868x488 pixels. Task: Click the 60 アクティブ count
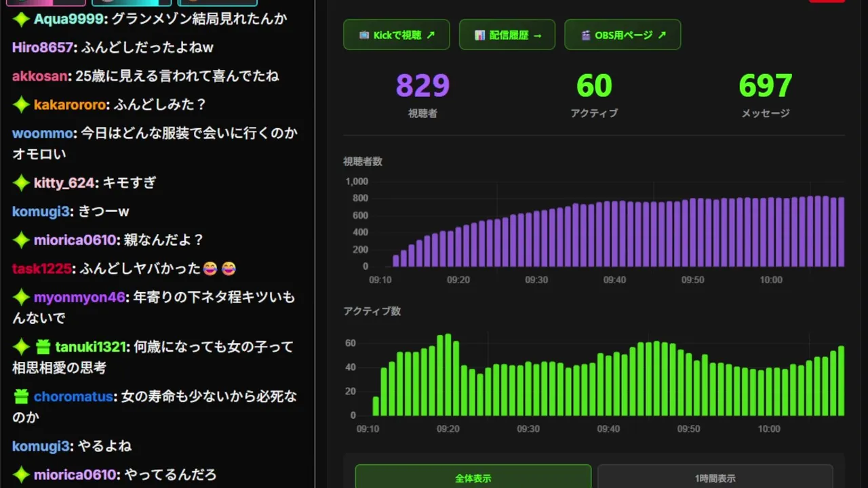(594, 86)
